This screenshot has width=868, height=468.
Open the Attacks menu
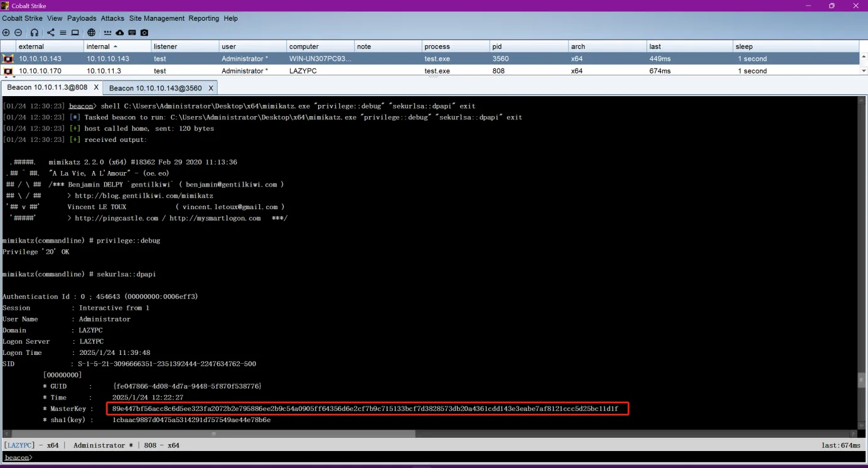(113, 18)
